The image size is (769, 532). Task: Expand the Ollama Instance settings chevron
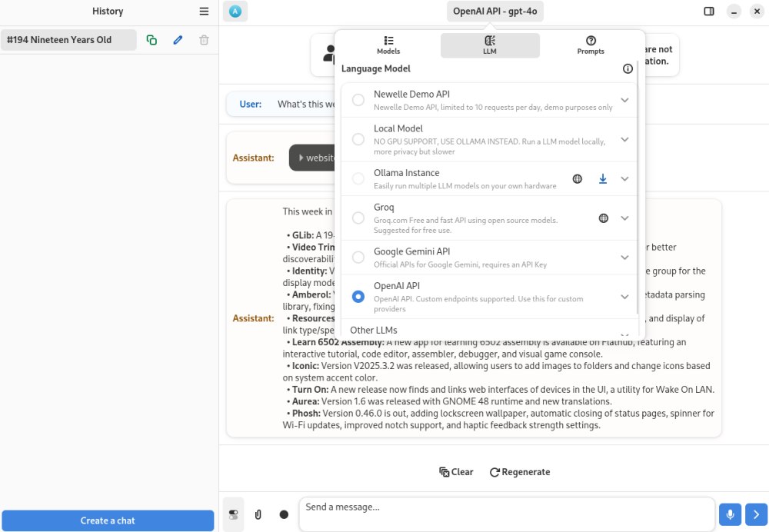click(624, 178)
